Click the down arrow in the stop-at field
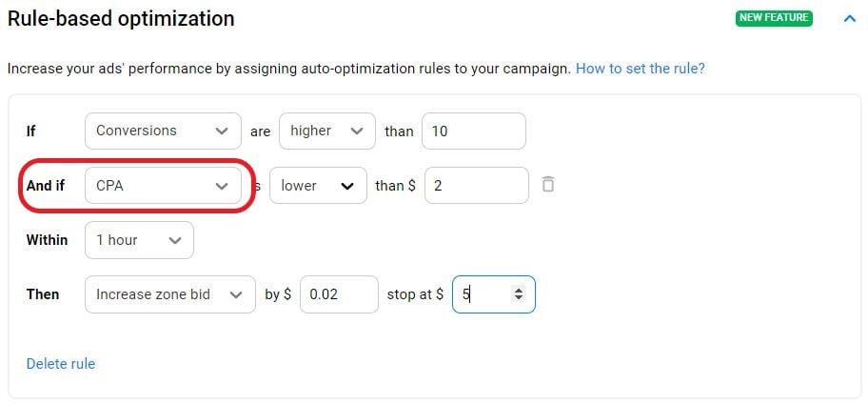868x404 pixels. click(x=519, y=299)
